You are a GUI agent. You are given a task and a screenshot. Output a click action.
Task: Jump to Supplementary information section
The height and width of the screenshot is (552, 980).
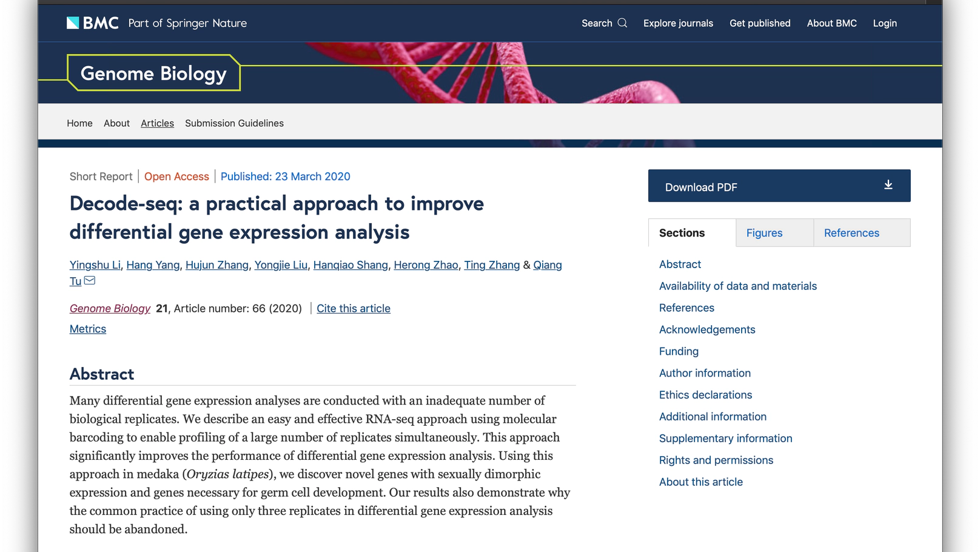(725, 439)
